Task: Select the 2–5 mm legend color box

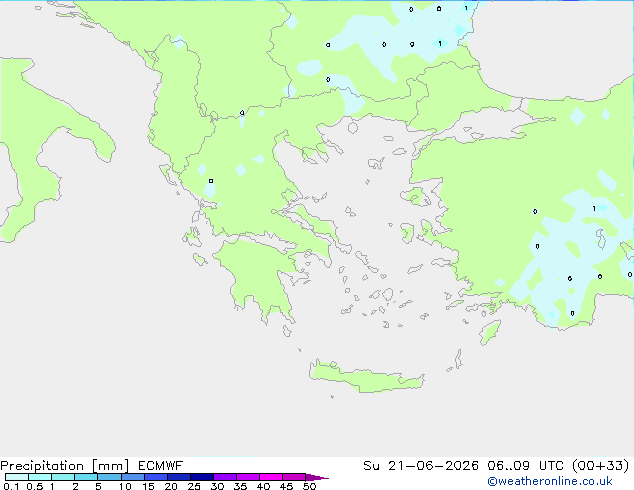Action: click(x=86, y=477)
